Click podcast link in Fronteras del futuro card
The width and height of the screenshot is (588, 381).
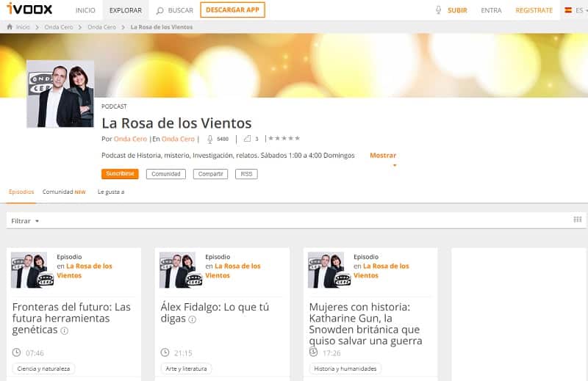[85, 270]
